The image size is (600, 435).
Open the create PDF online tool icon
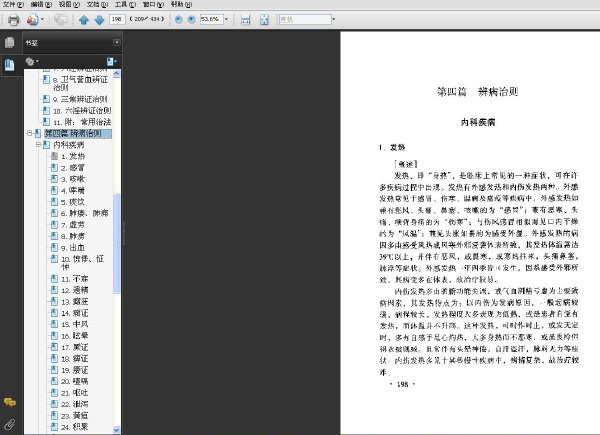pos(32,20)
